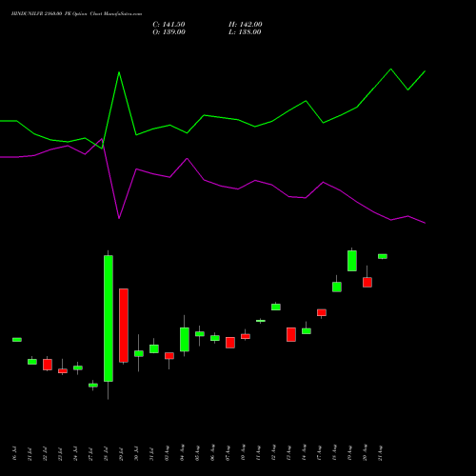Screen dimensions: 476x476
Task: Click the green candle for 19 Aug
Action: [x=352, y=261]
